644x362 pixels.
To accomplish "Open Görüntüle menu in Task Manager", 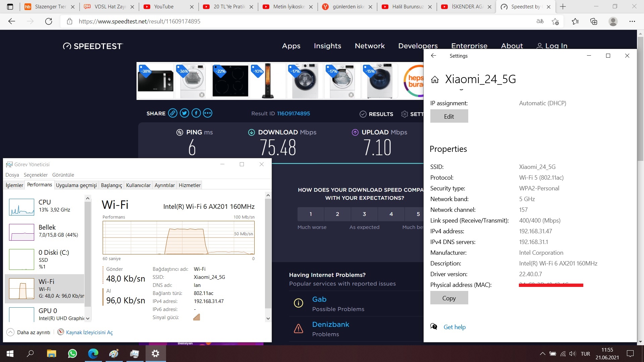I will pos(63,175).
